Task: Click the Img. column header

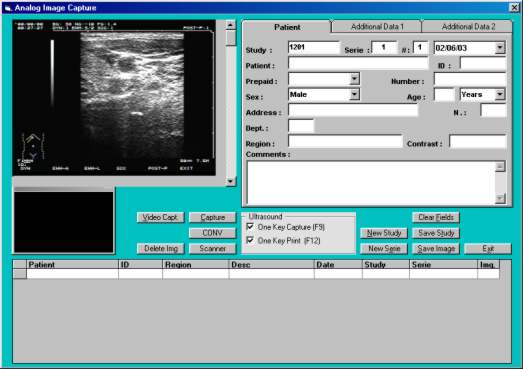Action: [x=489, y=265]
